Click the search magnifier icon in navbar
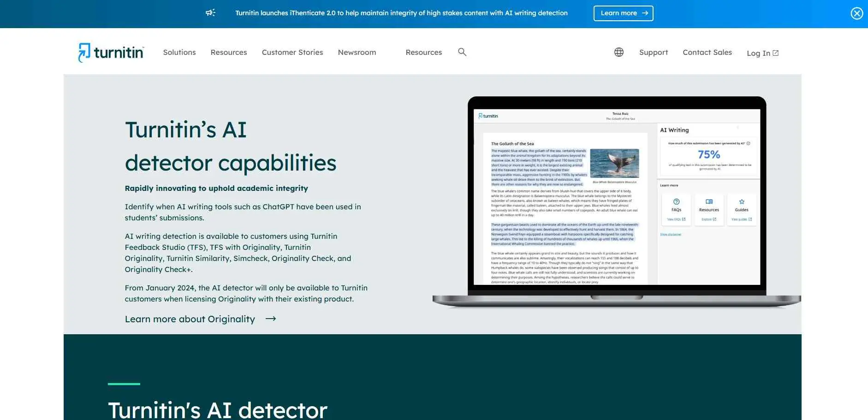This screenshot has width=868, height=420. click(462, 52)
